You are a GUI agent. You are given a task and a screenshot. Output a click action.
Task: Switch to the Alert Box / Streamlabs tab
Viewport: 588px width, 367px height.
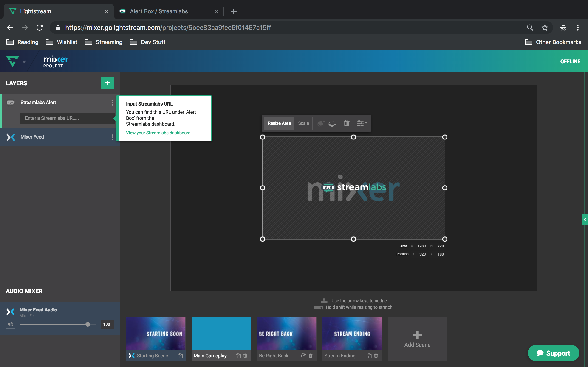click(x=159, y=11)
